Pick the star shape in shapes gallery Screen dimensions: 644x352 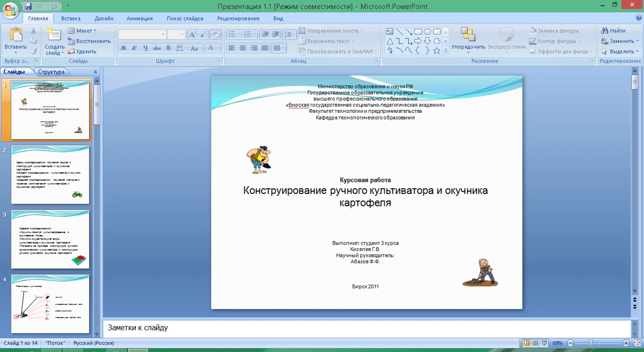437,50
